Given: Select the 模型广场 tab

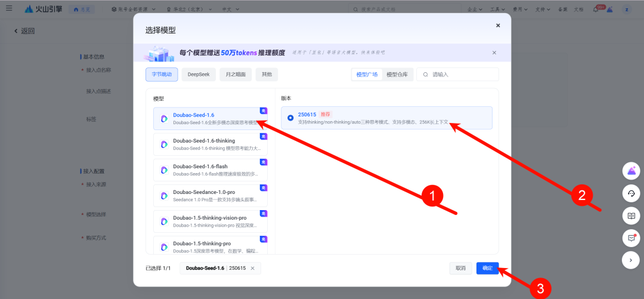Looking at the screenshot, I should click(x=367, y=75).
